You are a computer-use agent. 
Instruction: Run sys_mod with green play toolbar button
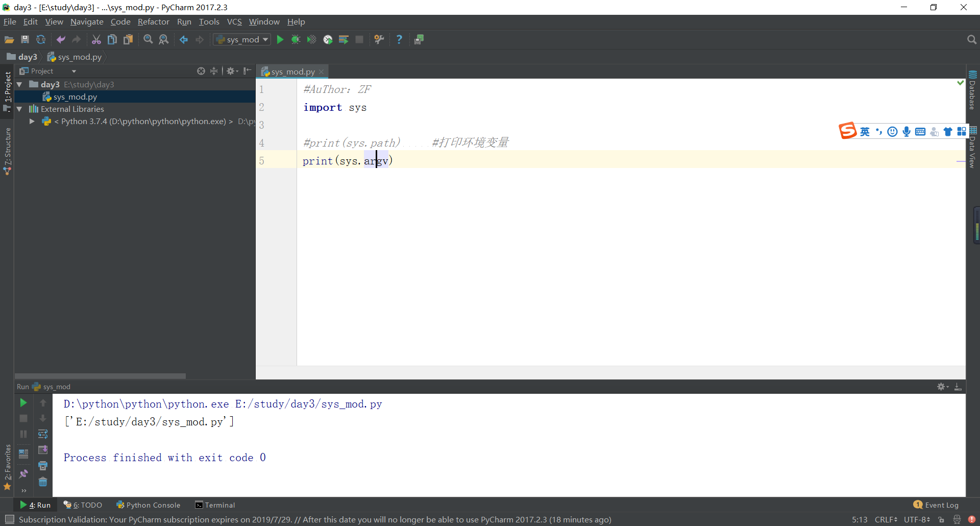point(280,39)
